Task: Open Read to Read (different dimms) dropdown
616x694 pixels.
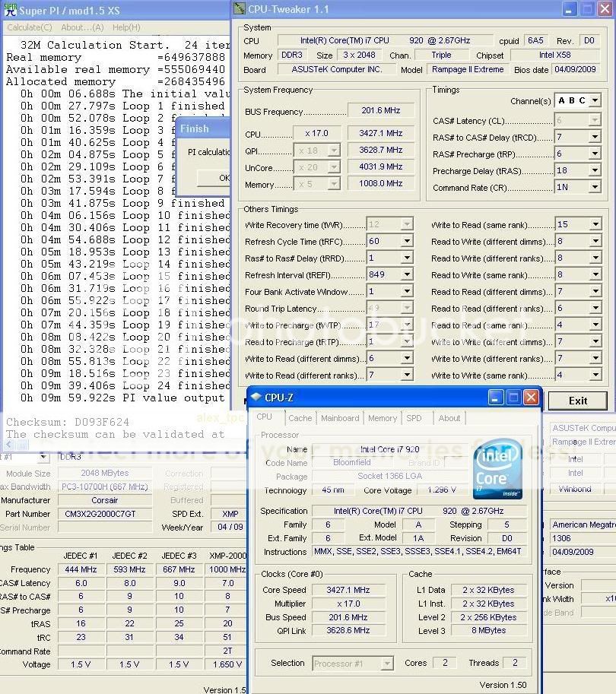Action: pyautogui.click(x=595, y=292)
